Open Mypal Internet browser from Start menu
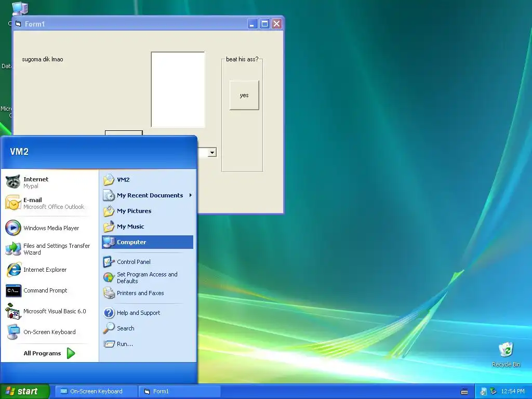532x399 pixels. click(48, 182)
